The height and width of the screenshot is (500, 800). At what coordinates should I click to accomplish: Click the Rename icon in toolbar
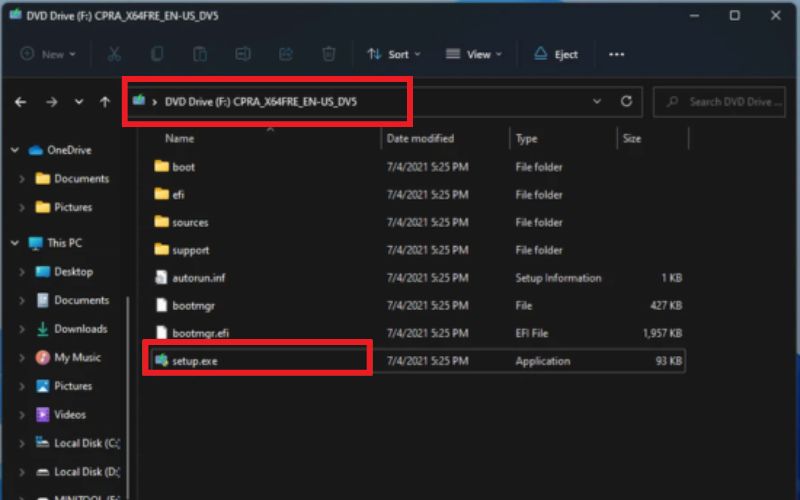[243, 54]
